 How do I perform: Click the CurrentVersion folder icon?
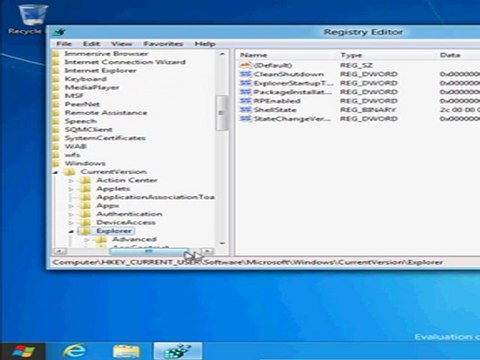(70, 172)
